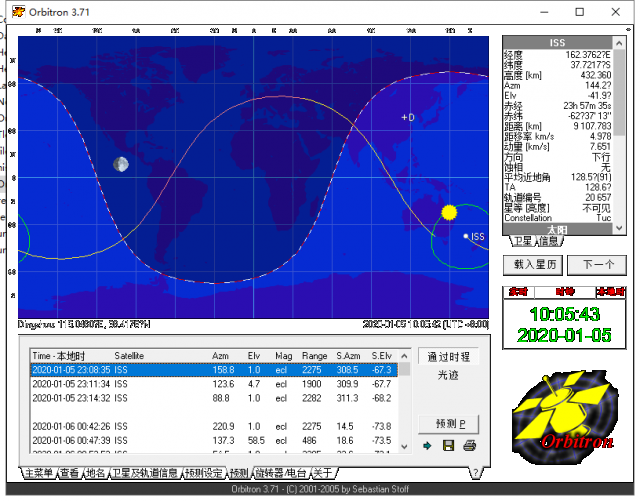
Task: Click the Orbitron satellite logo image
Action: tap(564, 417)
